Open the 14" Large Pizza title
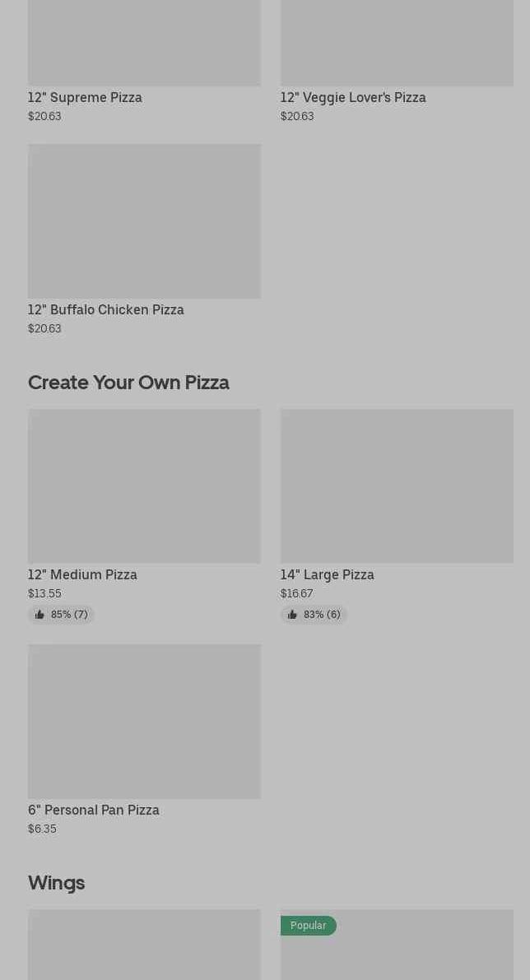The width and height of the screenshot is (530, 980). [x=327, y=574]
